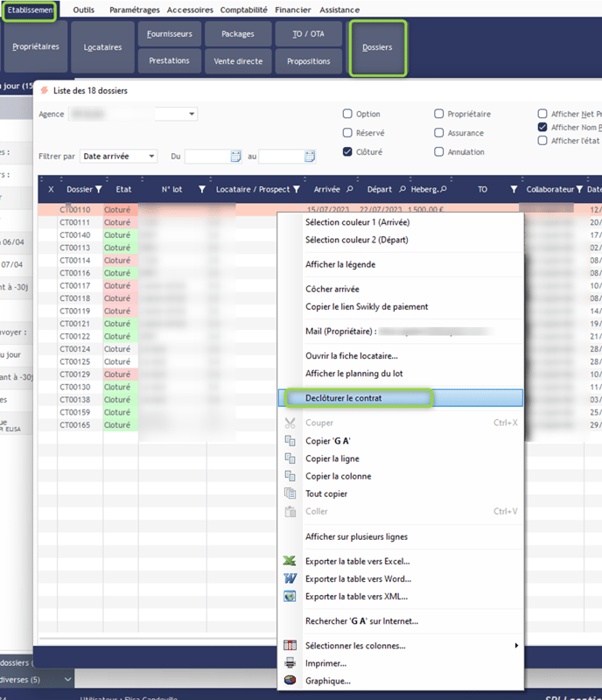The image size is (602, 700).
Task: Enable the Assurance checkbox
Action: coord(438,133)
